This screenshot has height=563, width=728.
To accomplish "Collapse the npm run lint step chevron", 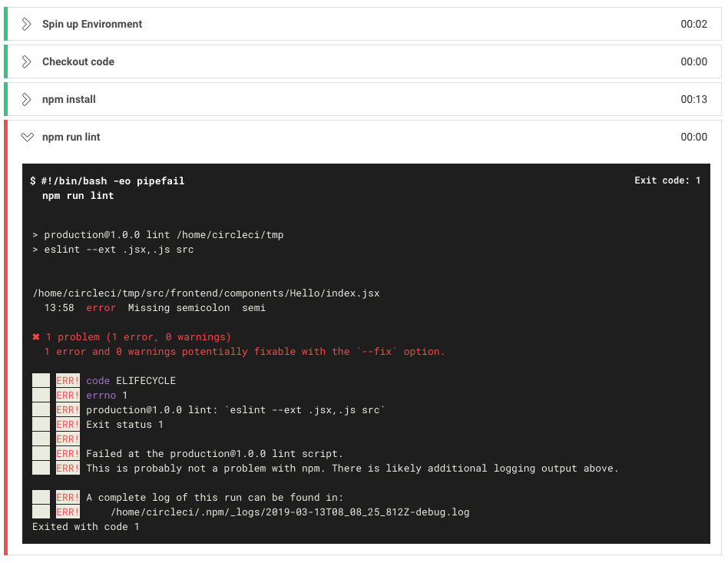I will (27, 137).
